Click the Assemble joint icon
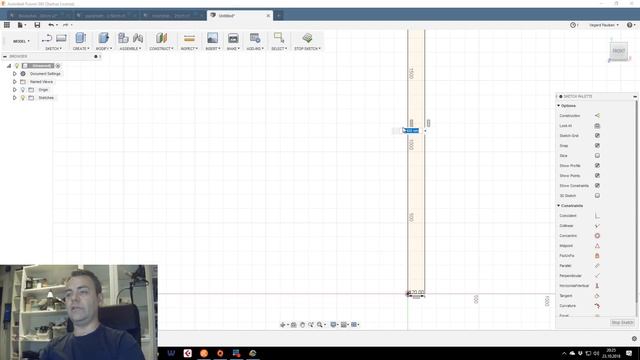The width and height of the screenshot is (640, 360). (x=138, y=38)
